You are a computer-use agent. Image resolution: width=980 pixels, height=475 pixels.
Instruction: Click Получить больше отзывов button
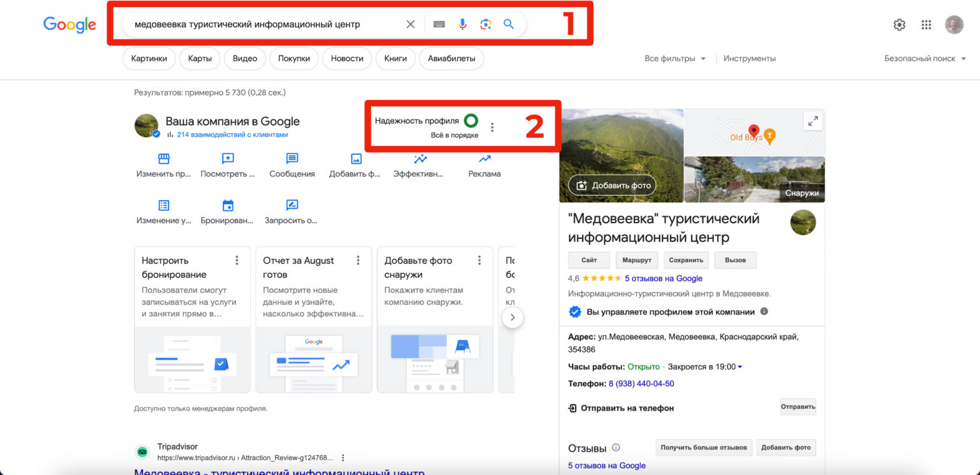pyautogui.click(x=704, y=448)
